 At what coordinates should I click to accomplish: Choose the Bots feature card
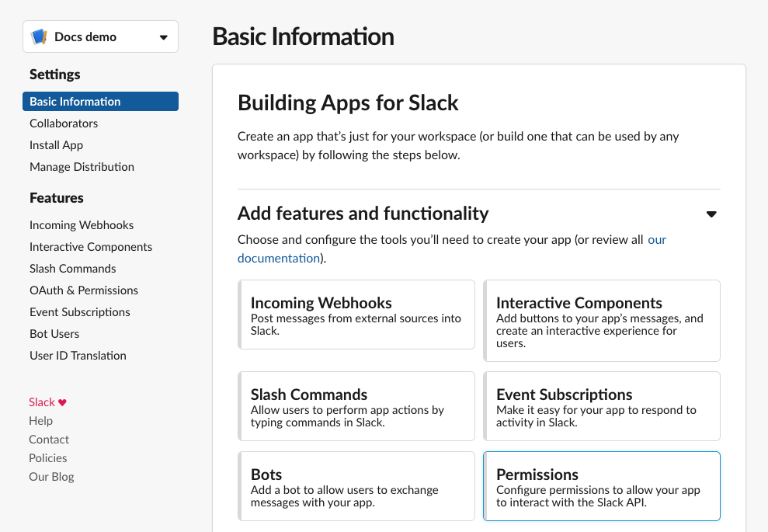click(x=356, y=486)
